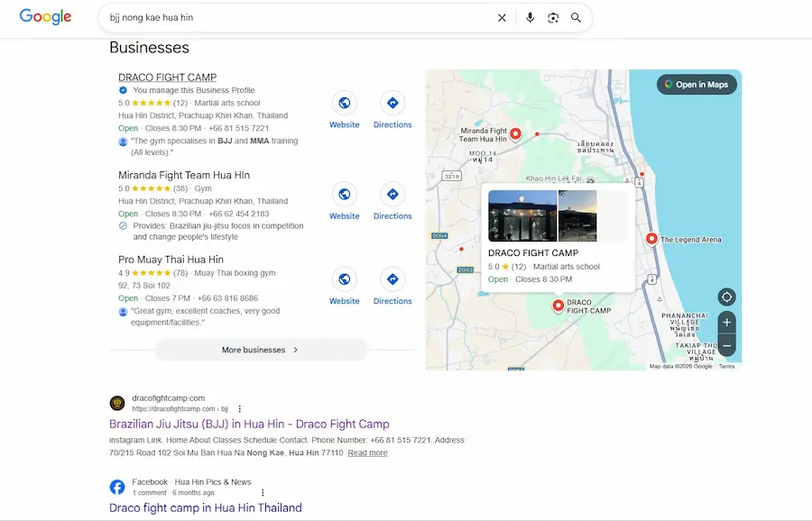Image resolution: width=812 pixels, height=521 pixels.
Task: Click the 'Khao Hin Lek Fai' map label
Action: point(554,178)
